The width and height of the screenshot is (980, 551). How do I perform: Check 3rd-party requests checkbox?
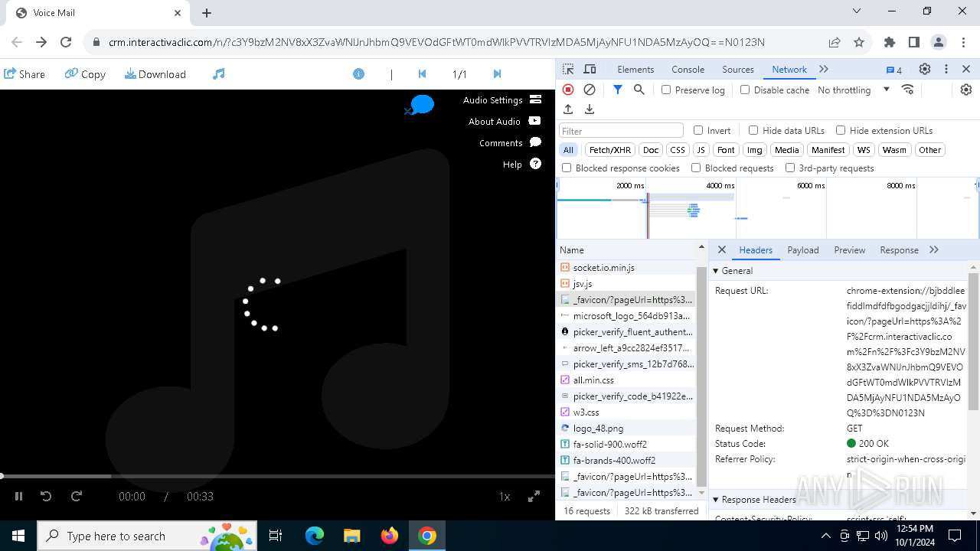790,168
